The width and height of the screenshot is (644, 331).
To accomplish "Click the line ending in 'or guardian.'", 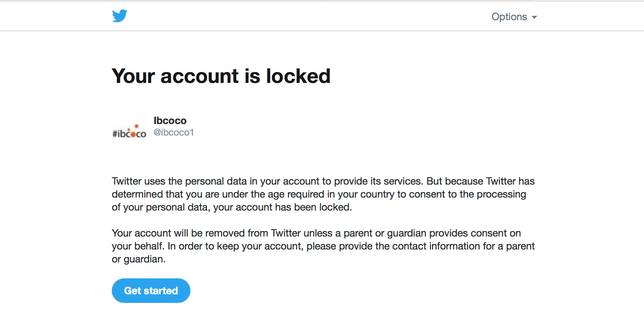I will (x=138, y=259).
